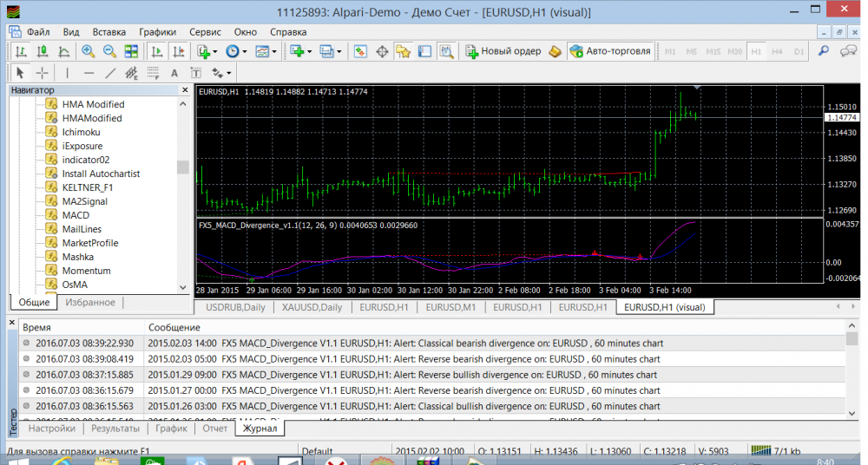Click the Новый ордер button

click(503, 51)
